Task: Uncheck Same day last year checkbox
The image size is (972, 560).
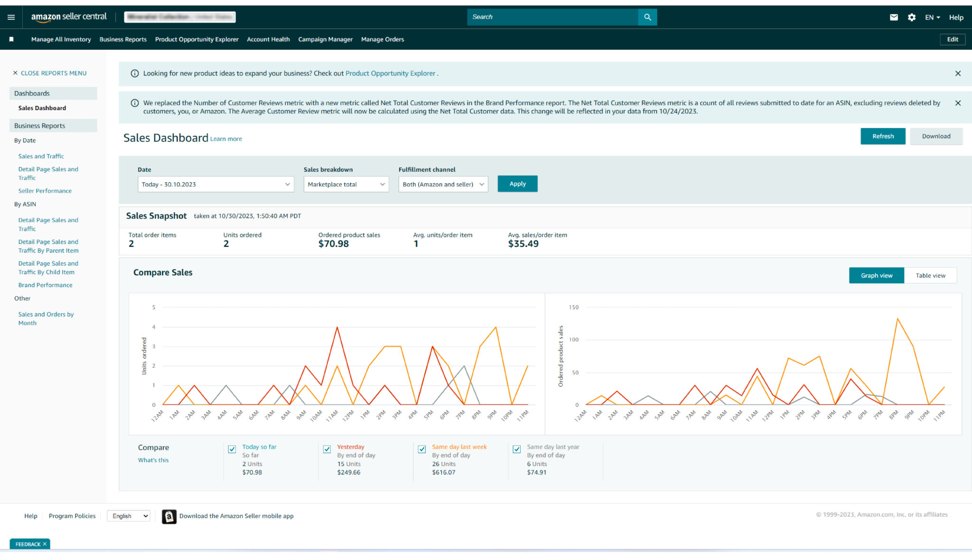Action: coord(517,449)
